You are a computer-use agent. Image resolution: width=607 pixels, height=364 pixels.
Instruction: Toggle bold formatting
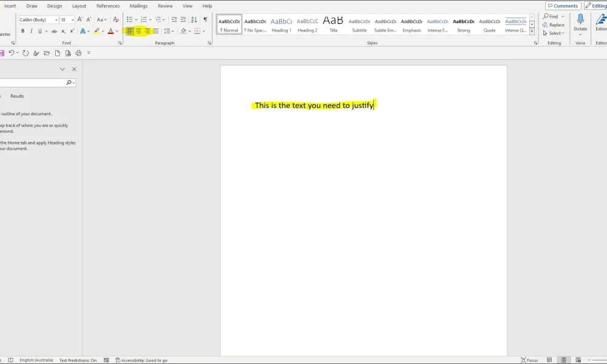22,31
